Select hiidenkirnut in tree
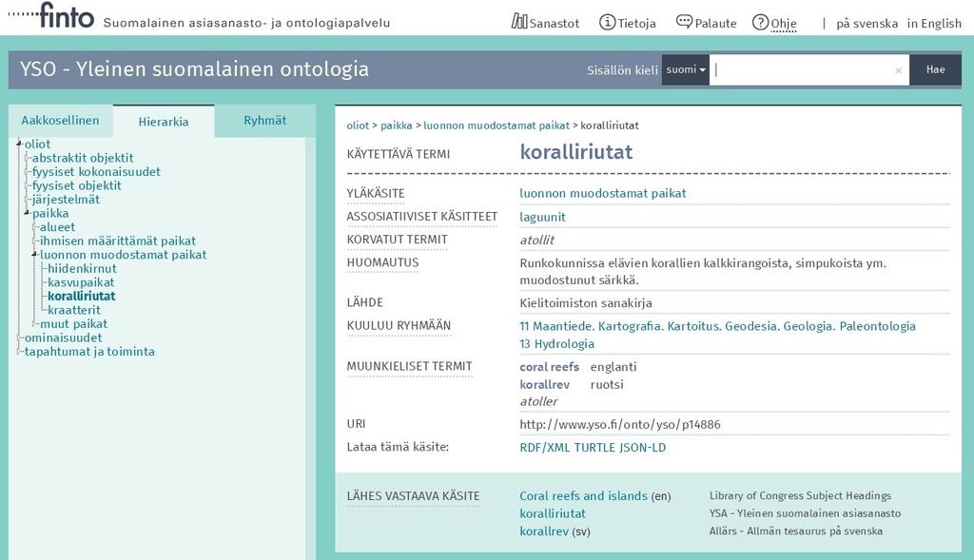Viewport: 974px width, 560px height. [82, 268]
